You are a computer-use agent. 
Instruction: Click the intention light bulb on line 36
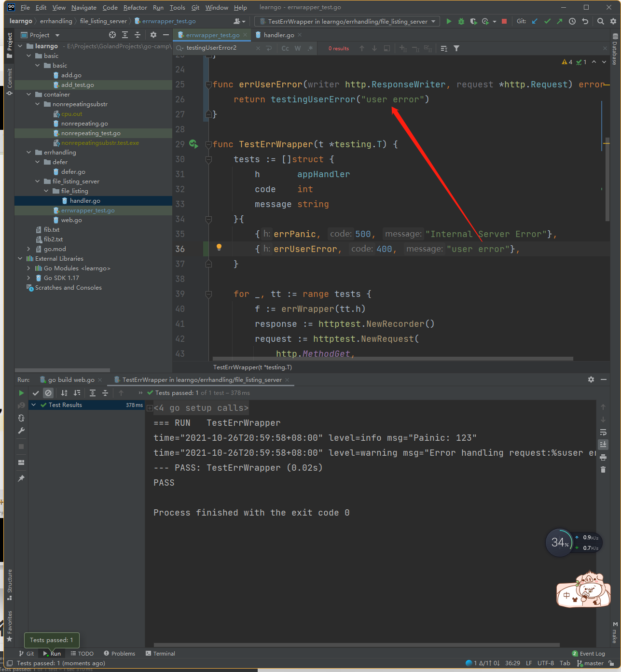(x=219, y=247)
